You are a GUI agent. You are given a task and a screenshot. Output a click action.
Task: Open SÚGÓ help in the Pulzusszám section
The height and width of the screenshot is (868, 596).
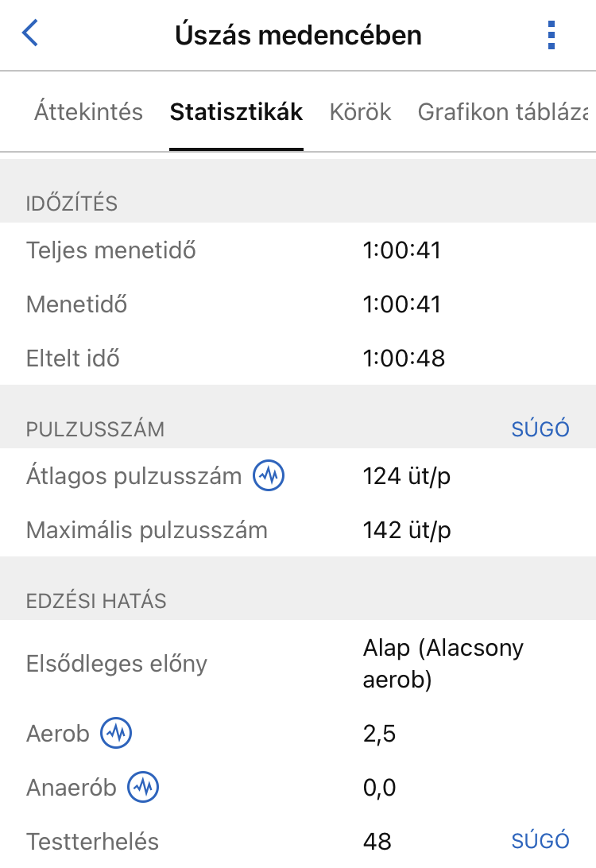(540, 429)
